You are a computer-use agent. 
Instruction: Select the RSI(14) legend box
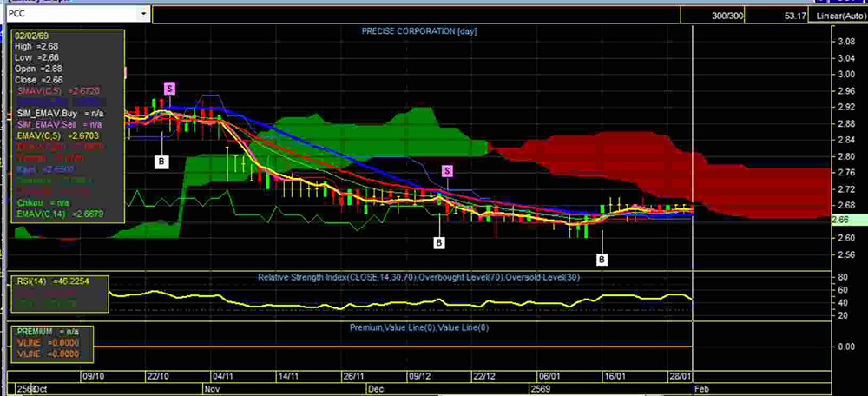[x=58, y=293]
